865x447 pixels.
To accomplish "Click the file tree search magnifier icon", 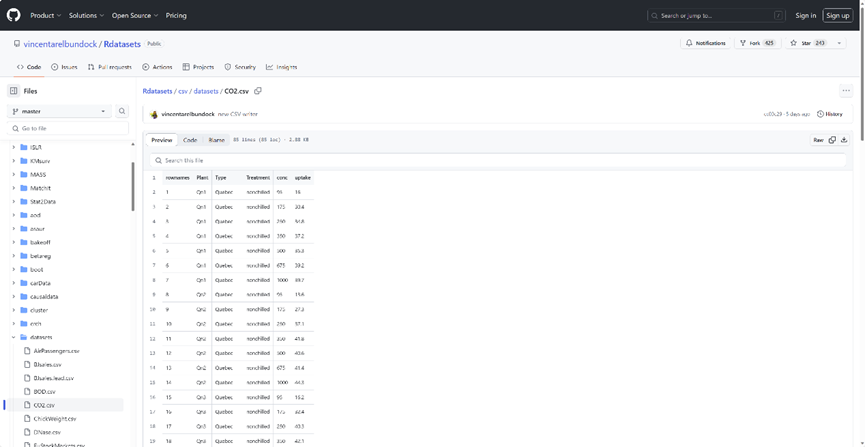I will pyautogui.click(x=122, y=111).
